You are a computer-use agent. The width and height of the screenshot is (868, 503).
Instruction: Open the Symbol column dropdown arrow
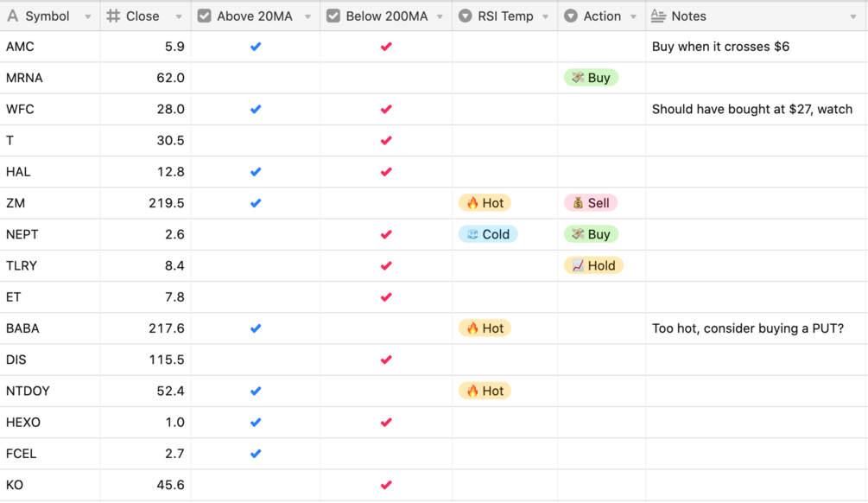point(88,16)
